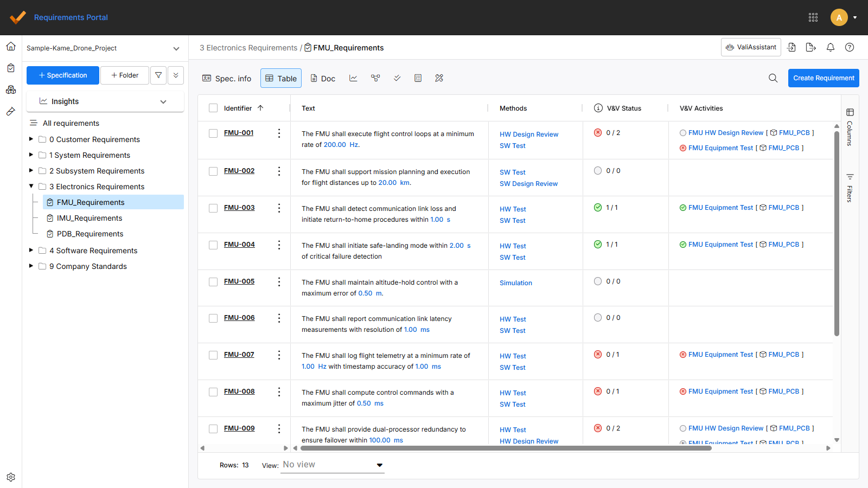Viewport: 868px width, 488px height.
Task: Click the notifications bell
Action: [x=831, y=47]
